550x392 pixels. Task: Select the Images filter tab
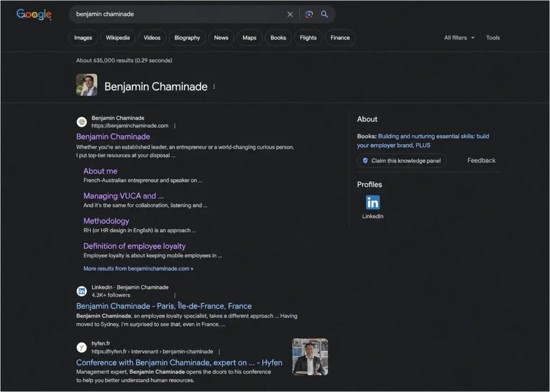pyautogui.click(x=83, y=38)
